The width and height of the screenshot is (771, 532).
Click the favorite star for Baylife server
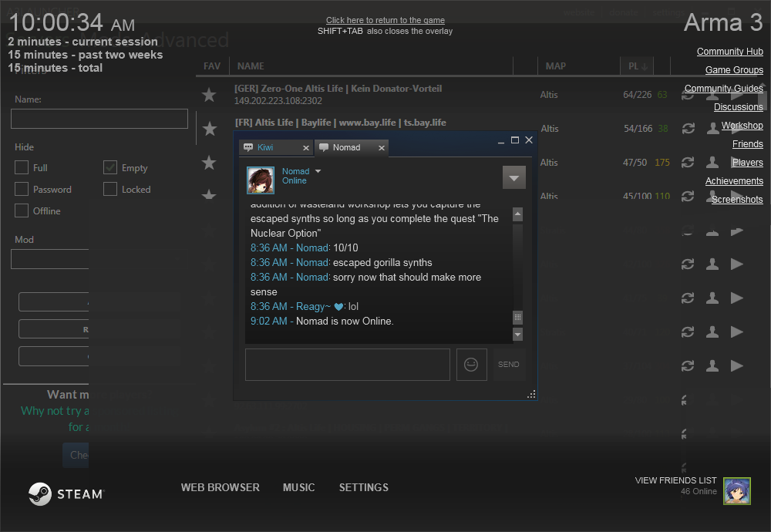[x=210, y=128]
